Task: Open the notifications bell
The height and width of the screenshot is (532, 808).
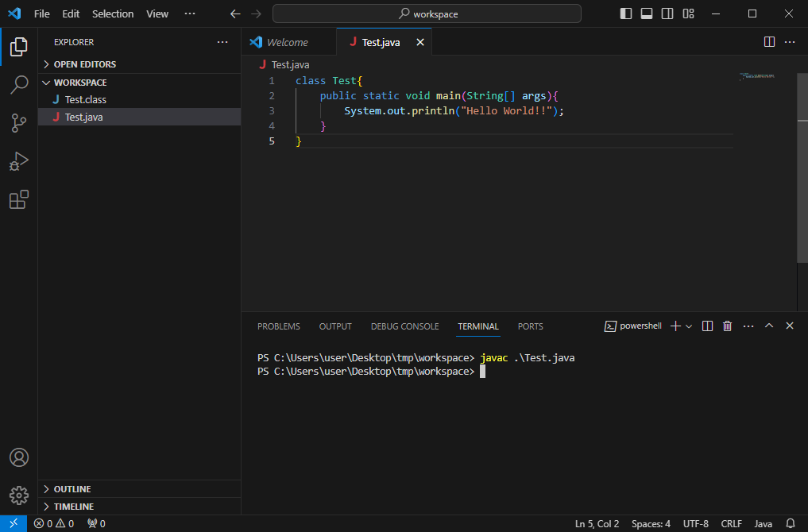Action: click(x=791, y=524)
